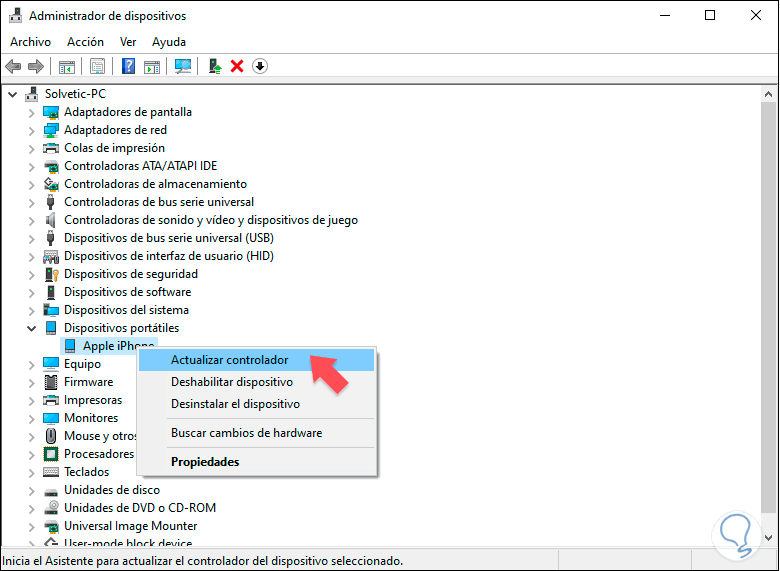Expand the Monitores node chevron
Viewport: 780px width, 571px height.
pyautogui.click(x=32, y=418)
